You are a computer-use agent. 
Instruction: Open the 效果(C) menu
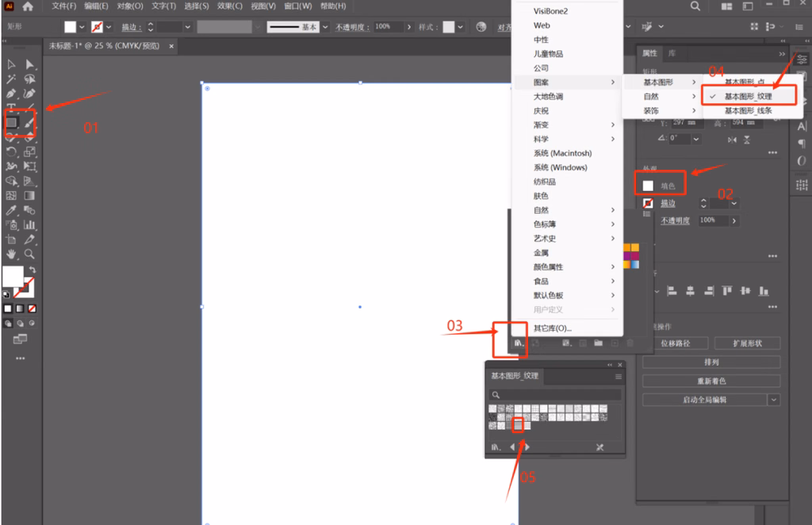(229, 6)
